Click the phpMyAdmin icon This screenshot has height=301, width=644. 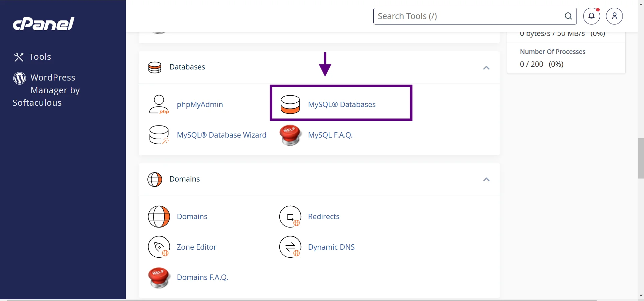(x=159, y=105)
